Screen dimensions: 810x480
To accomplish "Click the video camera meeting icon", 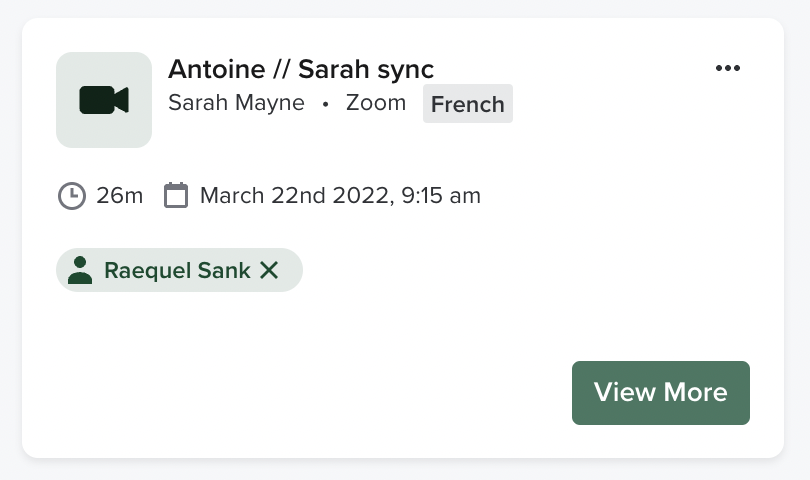I will [104, 100].
